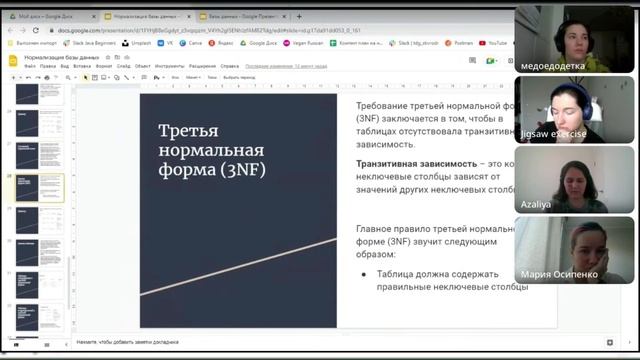Click the site lock icon
Viewport: 640px width, 360px height.
(51, 30)
